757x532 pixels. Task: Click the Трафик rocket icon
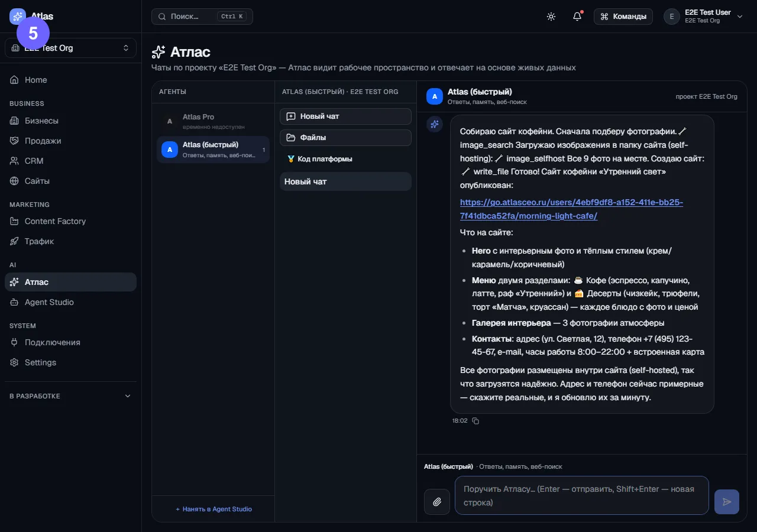(14, 241)
